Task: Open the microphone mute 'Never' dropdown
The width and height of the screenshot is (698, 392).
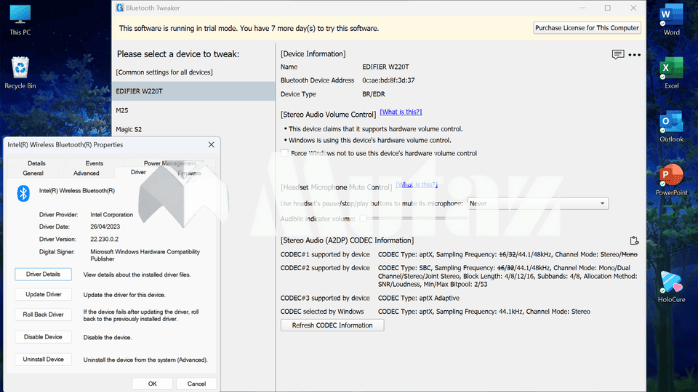Action: 537,203
